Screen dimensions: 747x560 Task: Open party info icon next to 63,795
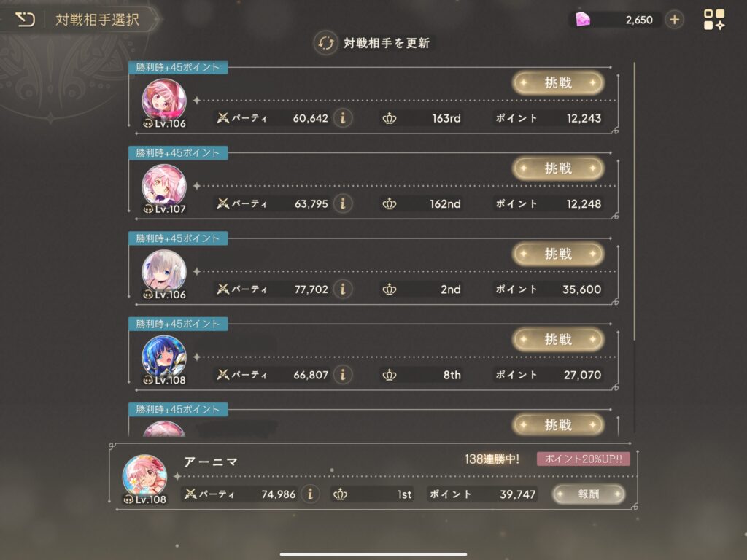point(343,203)
